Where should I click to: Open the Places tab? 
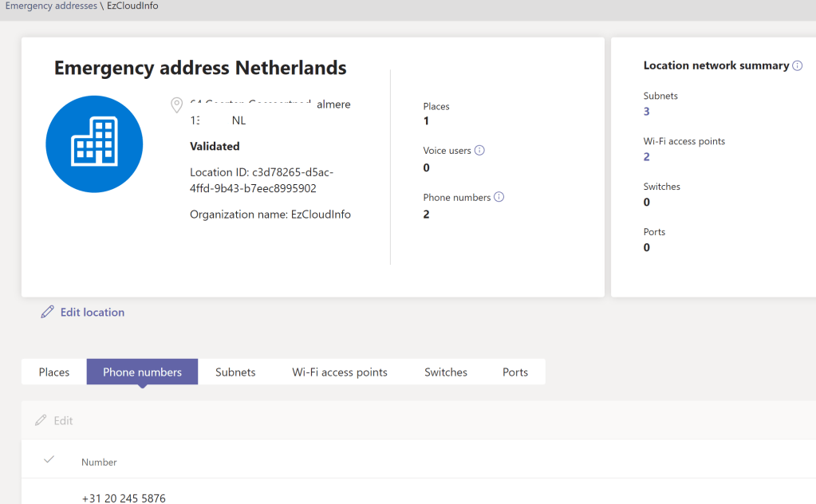pos(54,372)
